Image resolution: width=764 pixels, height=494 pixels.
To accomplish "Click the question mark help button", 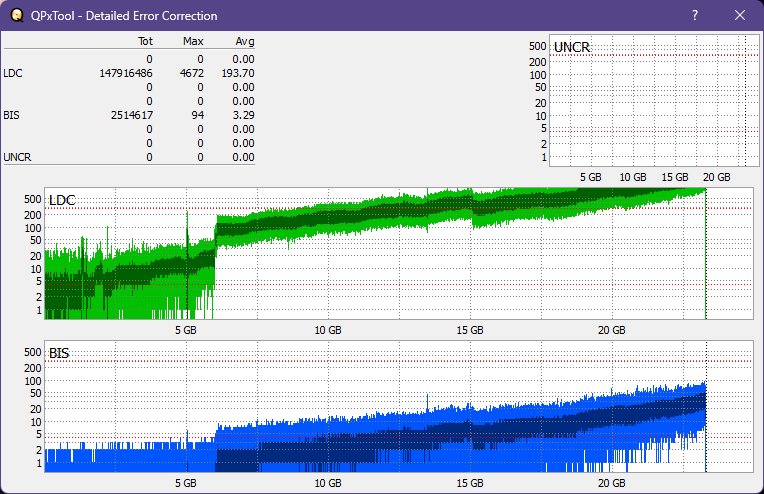I will point(694,16).
